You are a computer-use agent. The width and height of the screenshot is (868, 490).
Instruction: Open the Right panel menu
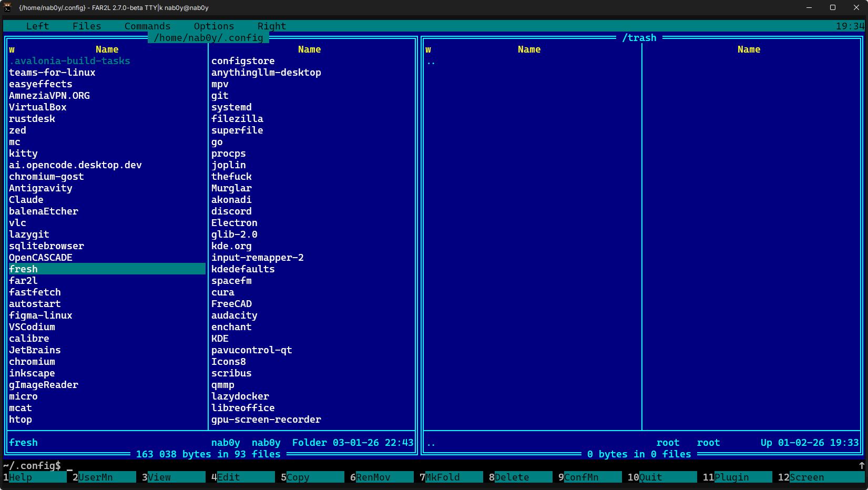pyautogui.click(x=271, y=26)
